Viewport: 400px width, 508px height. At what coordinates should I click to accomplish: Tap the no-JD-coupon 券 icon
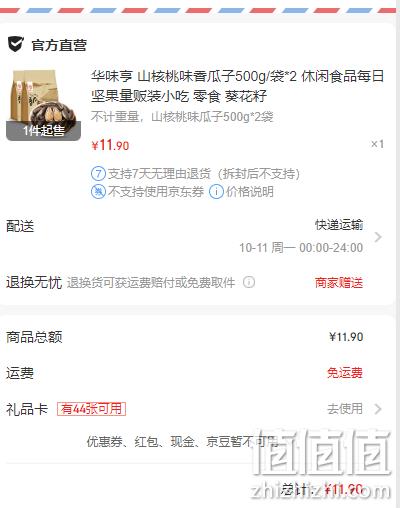pyautogui.click(x=98, y=192)
